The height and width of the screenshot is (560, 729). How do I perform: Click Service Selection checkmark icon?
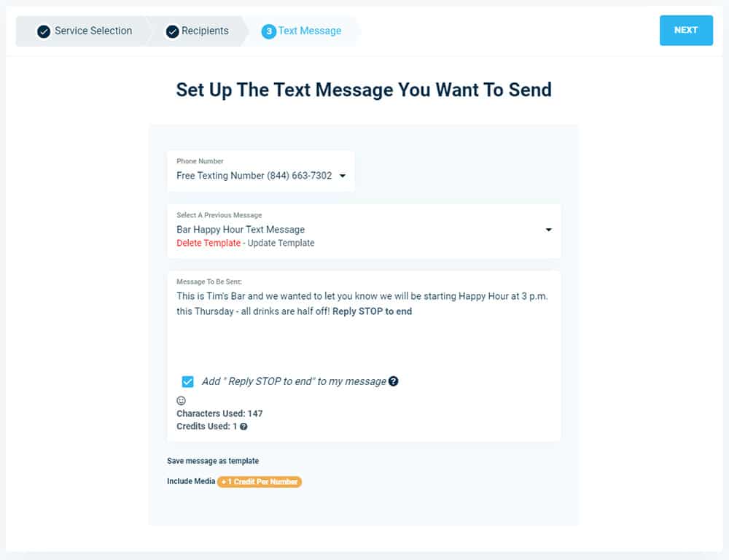[x=44, y=31]
